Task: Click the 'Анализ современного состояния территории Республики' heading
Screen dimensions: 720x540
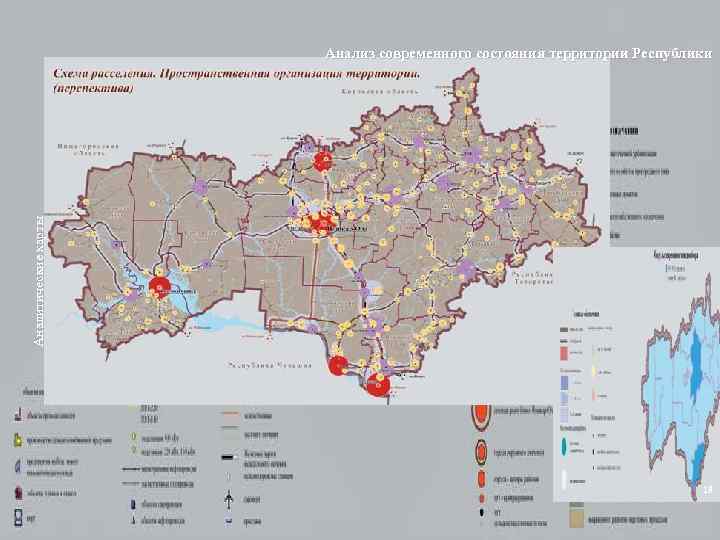Action: [x=519, y=54]
